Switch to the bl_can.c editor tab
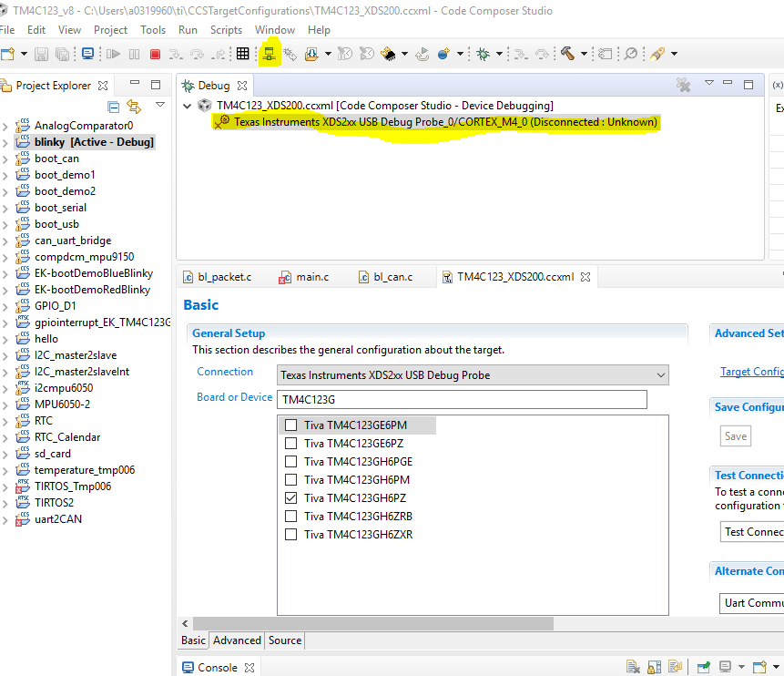 coord(385,277)
